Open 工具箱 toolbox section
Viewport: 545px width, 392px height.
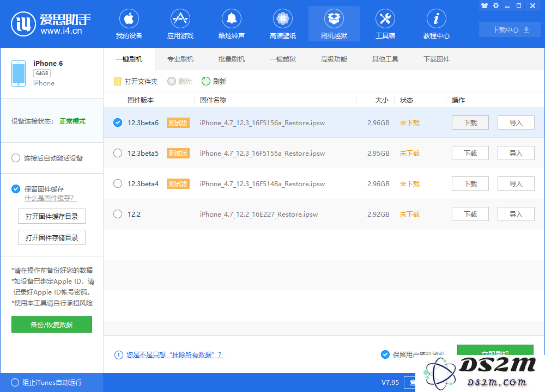pos(385,24)
